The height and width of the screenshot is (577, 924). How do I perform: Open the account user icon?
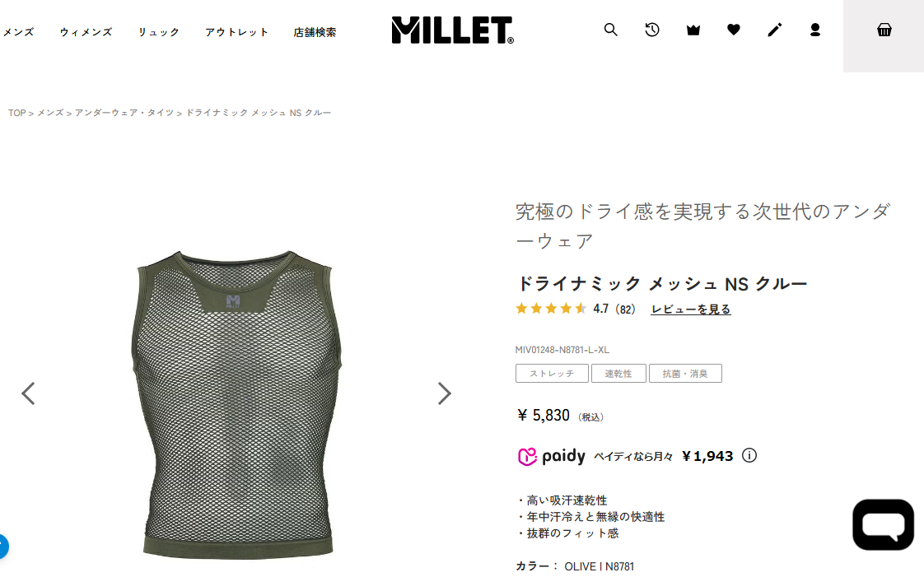pyautogui.click(x=815, y=30)
